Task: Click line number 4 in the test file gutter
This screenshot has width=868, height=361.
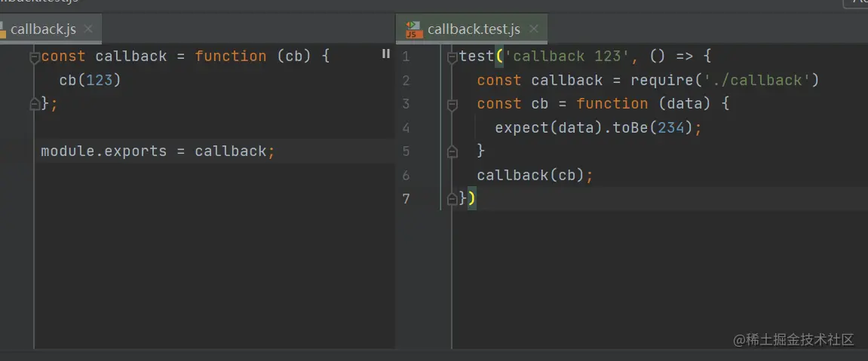Action: click(x=406, y=128)
